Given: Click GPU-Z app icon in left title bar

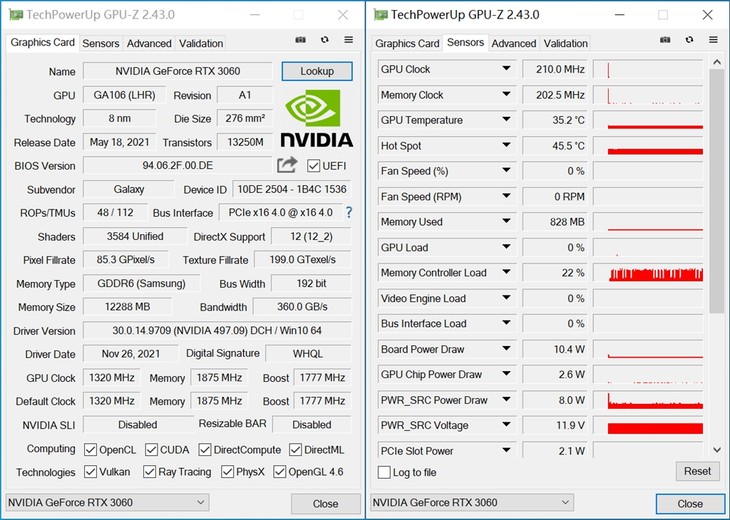Looking at the screenshot, I should [16, 15].
